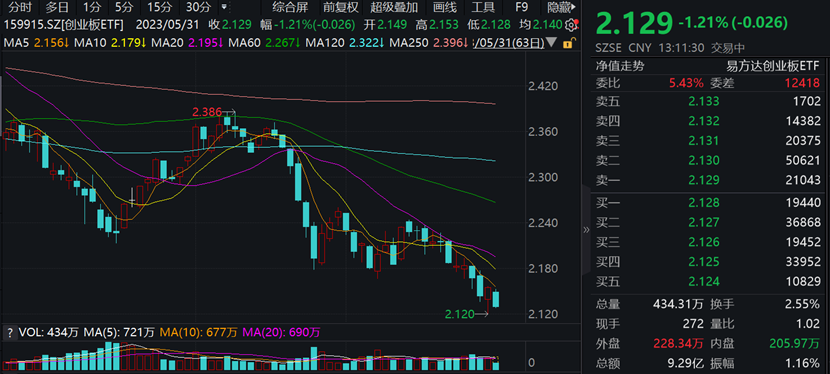Open 超级叠加 overlay tool

[x=394, y=7]
